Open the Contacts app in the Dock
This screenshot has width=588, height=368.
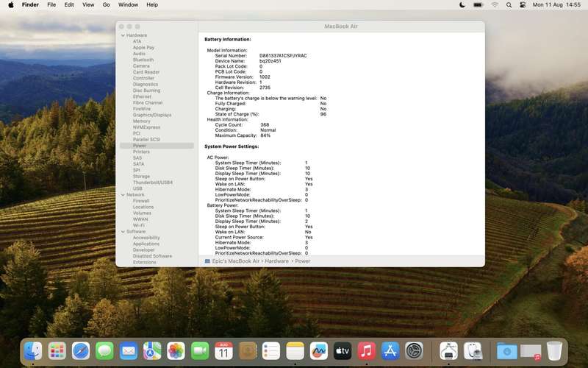(248, 351)
